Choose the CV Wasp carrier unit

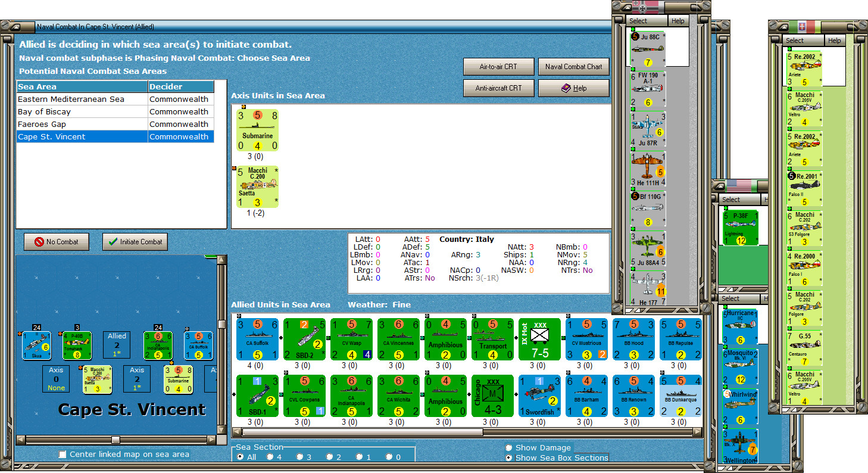(x=351, y=338)
